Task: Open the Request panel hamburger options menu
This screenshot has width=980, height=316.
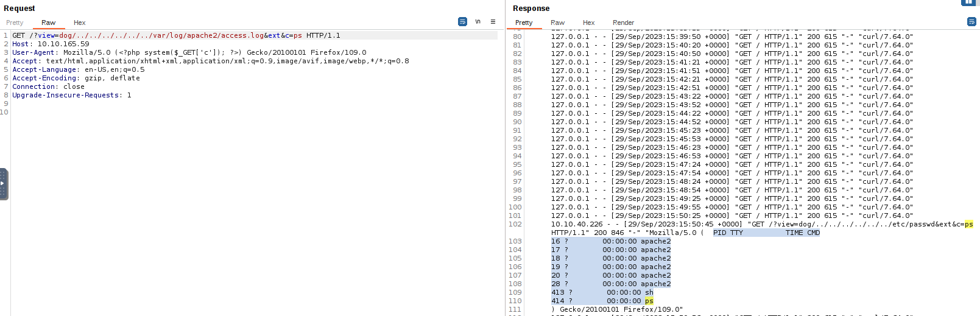Action: point(493,22)
